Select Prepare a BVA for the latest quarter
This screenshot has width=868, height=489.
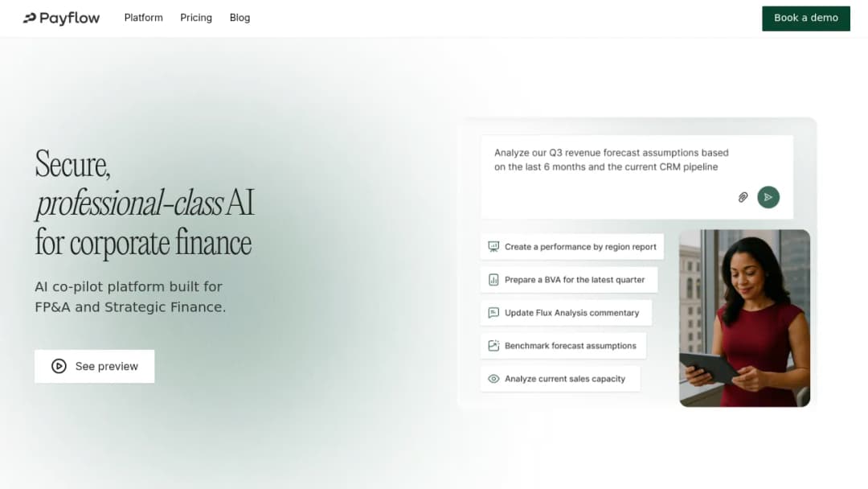568,280
